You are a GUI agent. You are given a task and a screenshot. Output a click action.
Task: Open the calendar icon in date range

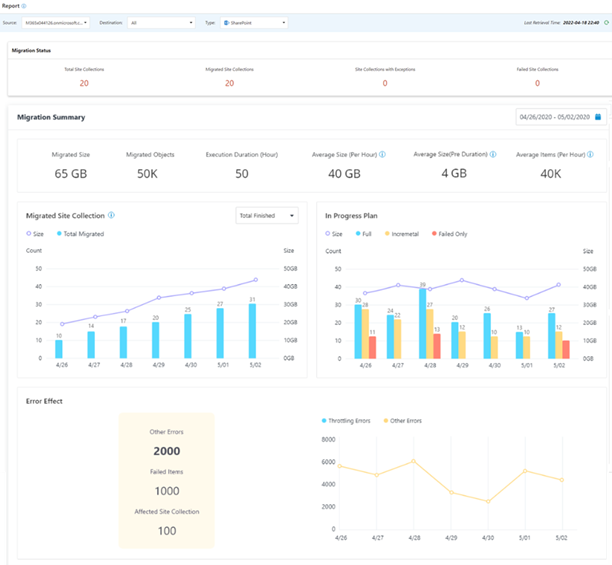pos(598,117)
